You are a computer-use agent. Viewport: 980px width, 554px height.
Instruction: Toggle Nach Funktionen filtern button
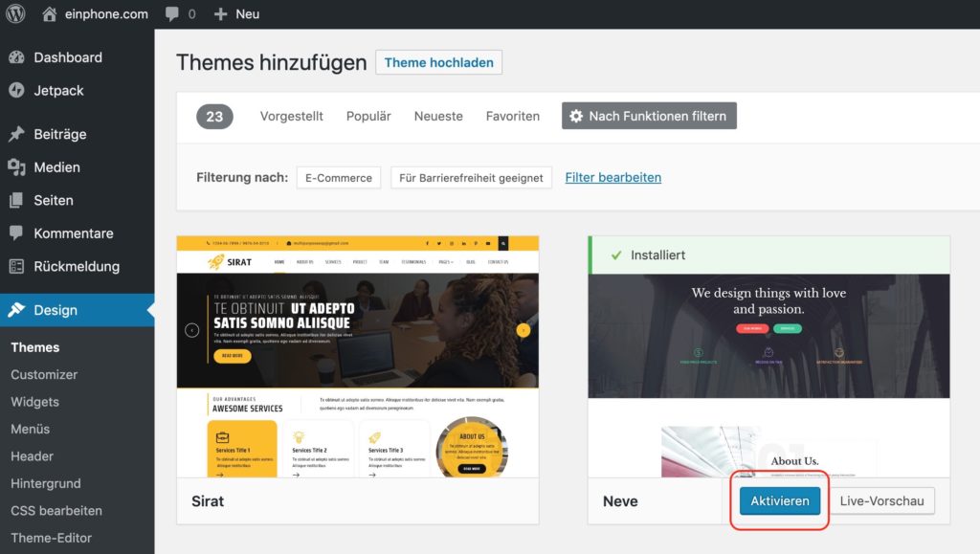pyautogui.click(x=649, y=116)
